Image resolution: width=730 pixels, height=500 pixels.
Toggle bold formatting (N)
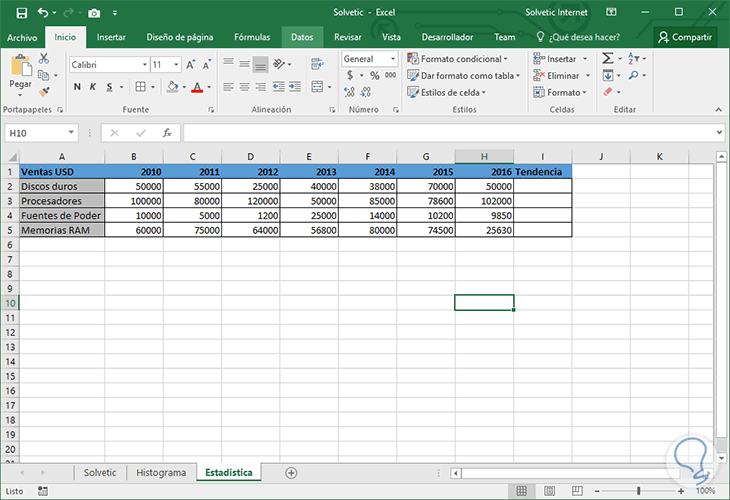pyautogui.click(x=76, y=87)
